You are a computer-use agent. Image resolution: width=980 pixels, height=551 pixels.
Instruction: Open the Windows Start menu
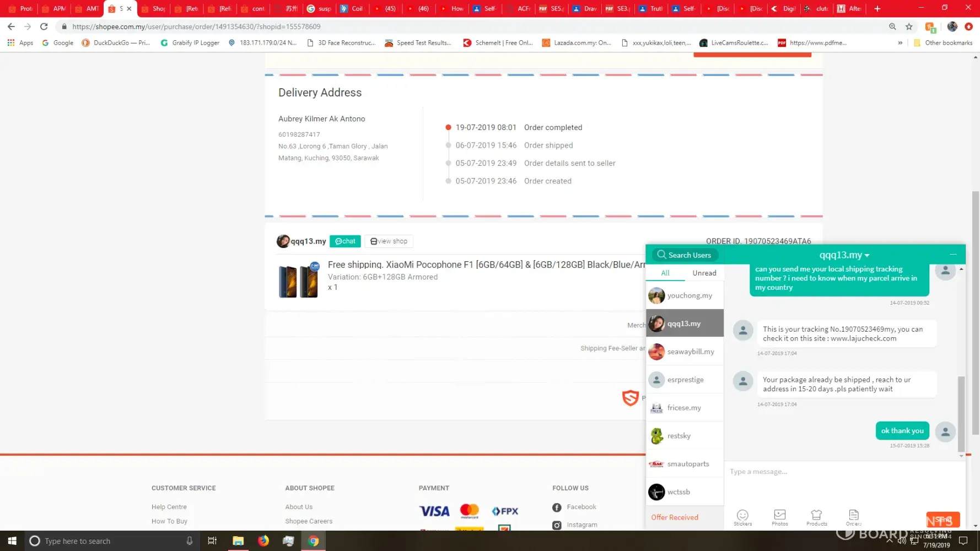tap(12, 541)
